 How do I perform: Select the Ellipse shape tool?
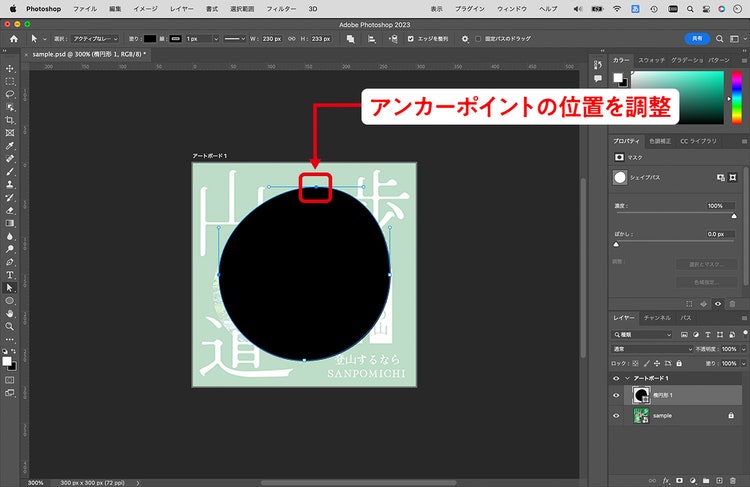pyautogui.click(x=10, y=301)
